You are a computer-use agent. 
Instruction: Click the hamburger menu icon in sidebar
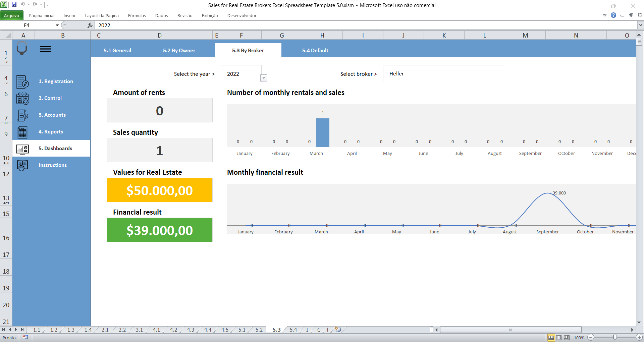[45, 49]
